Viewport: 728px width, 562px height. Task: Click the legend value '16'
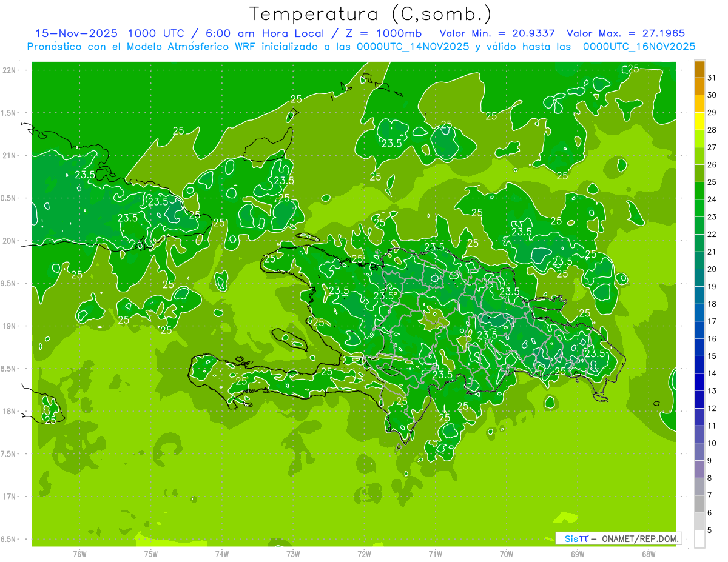point(712,339)
